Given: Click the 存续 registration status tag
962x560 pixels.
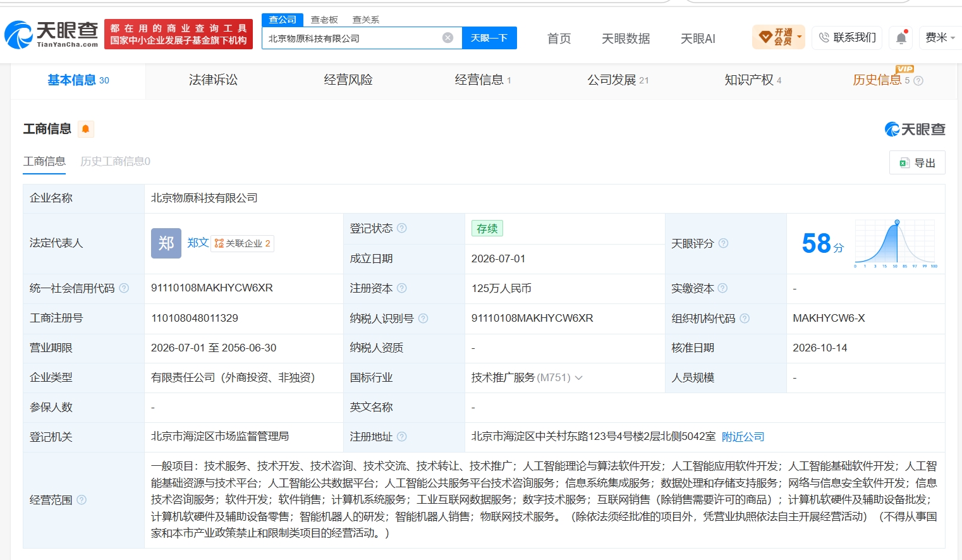Looking at the screenshot, I should pyautogui.click(x=487, y=228).
